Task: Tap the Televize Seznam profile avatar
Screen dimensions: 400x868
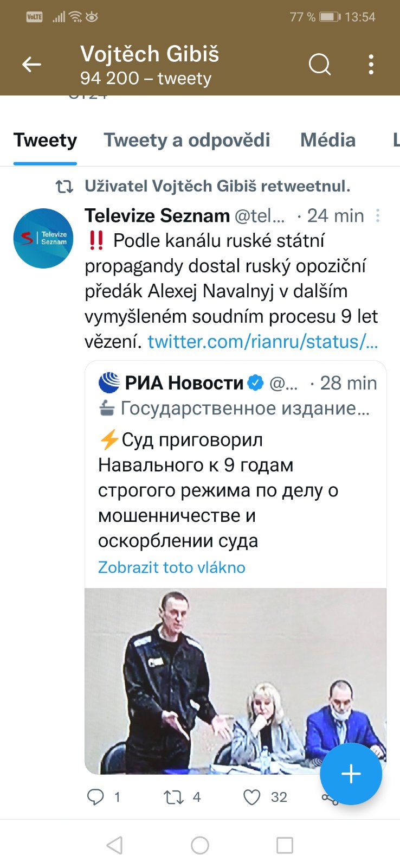Action: click(x=43, y=238)
